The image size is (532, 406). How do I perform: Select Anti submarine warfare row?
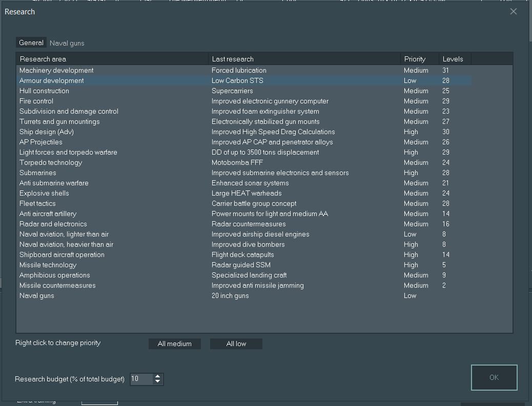pos(244,183)
